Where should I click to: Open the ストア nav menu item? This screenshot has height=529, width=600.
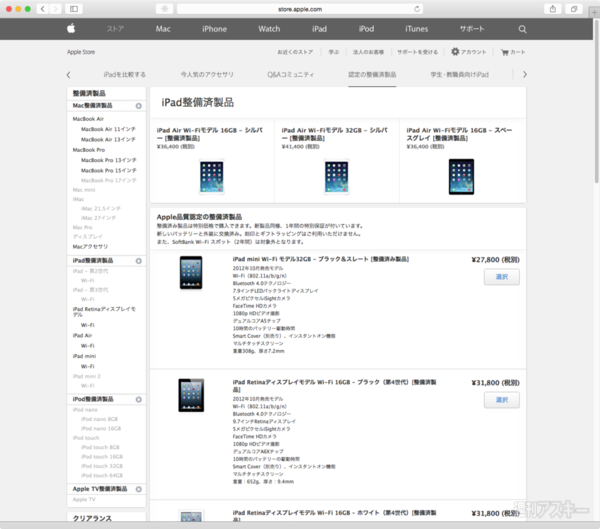pyautogui.click(x=115, y=29)
